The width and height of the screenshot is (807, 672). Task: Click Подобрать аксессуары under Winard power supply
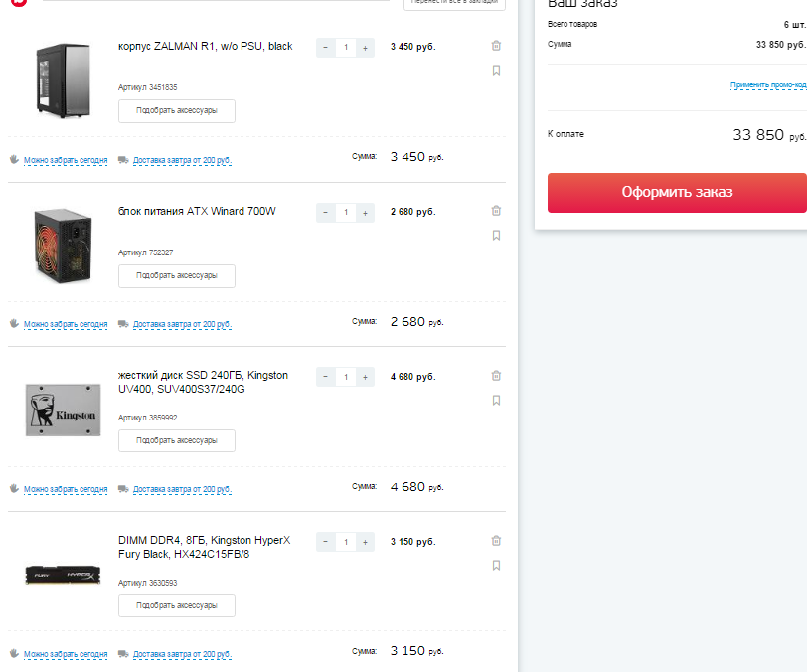177,276
